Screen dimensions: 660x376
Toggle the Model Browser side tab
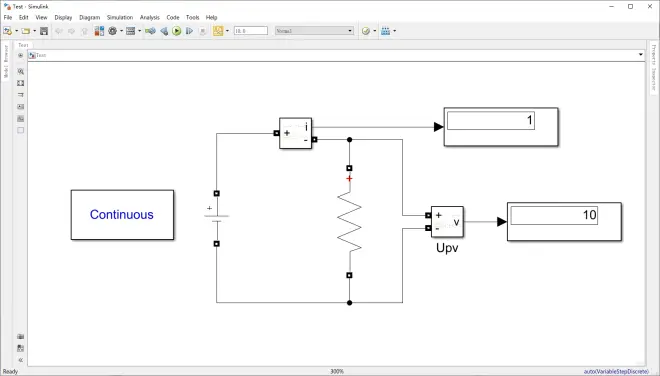point(5,61)
